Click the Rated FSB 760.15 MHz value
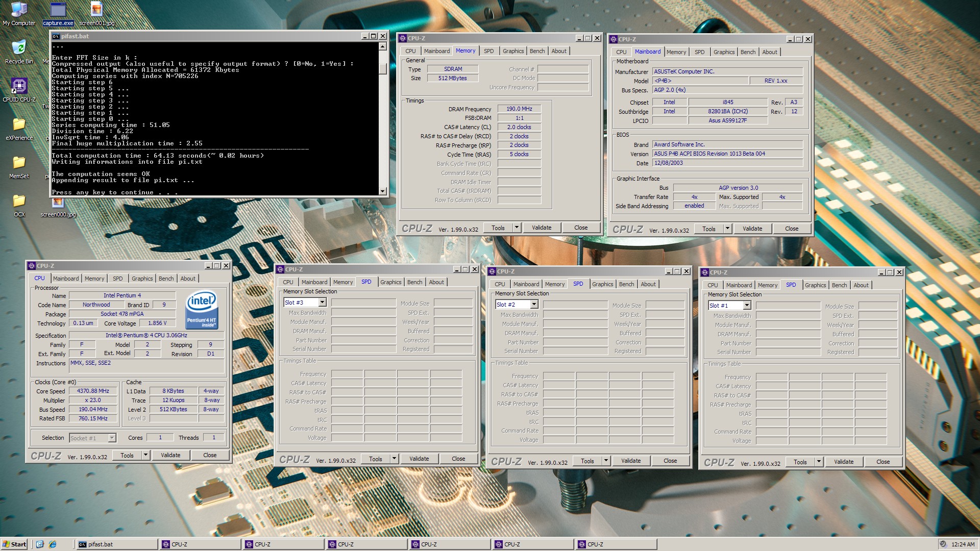 tap(93, 418)
